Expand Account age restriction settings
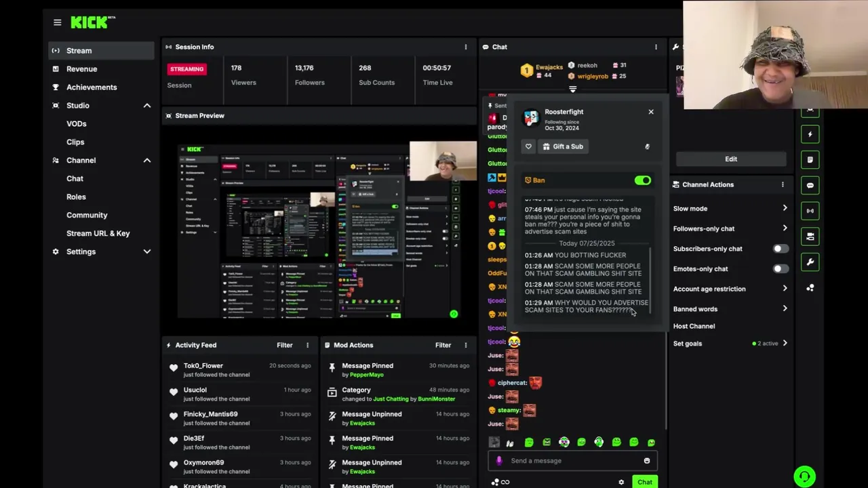 (x=785, y=289)
